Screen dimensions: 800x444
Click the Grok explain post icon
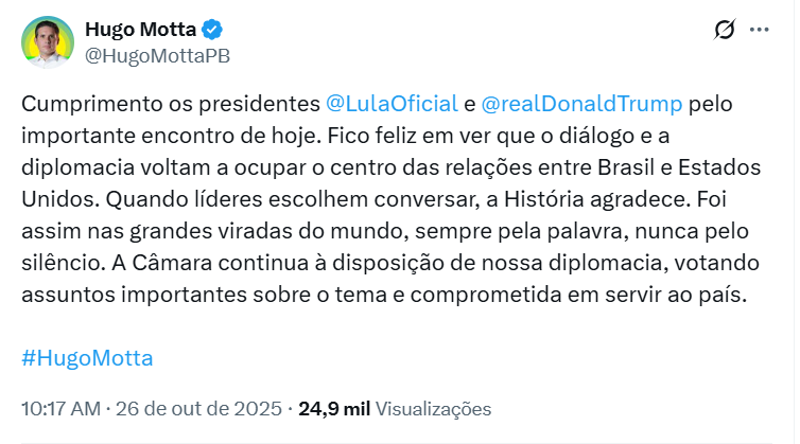[725, 31]
